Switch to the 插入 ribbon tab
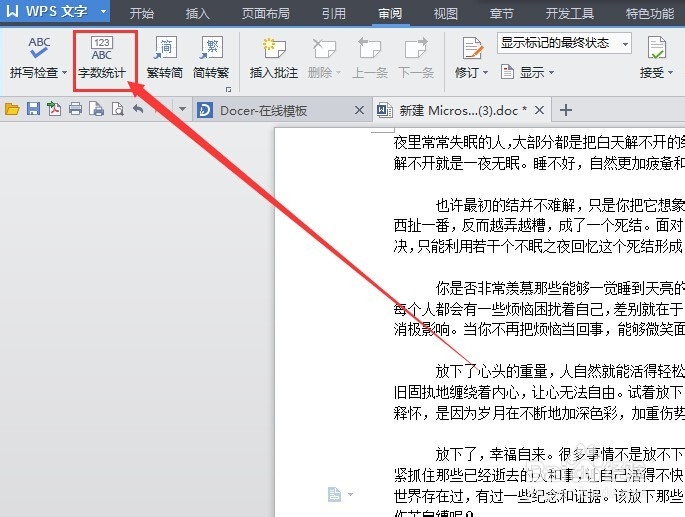This screenshot has width=685, height=517. tap(197, 14)
